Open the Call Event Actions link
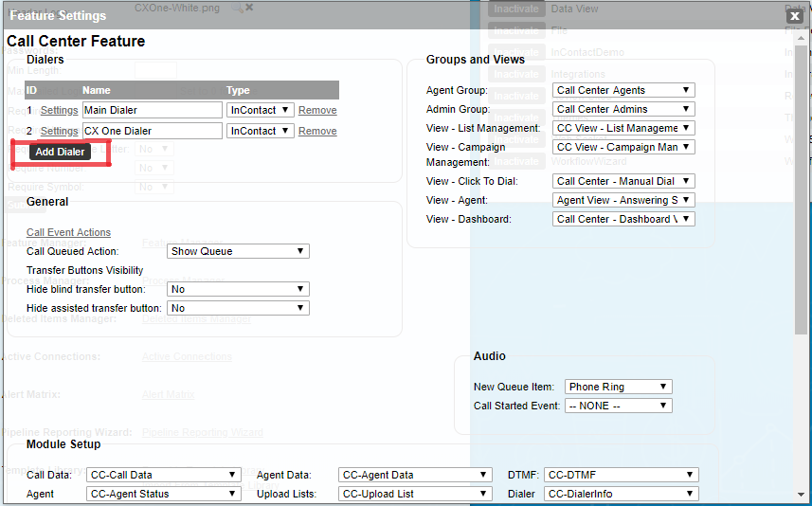Screen dimensions: 812x506 (68, 232)
